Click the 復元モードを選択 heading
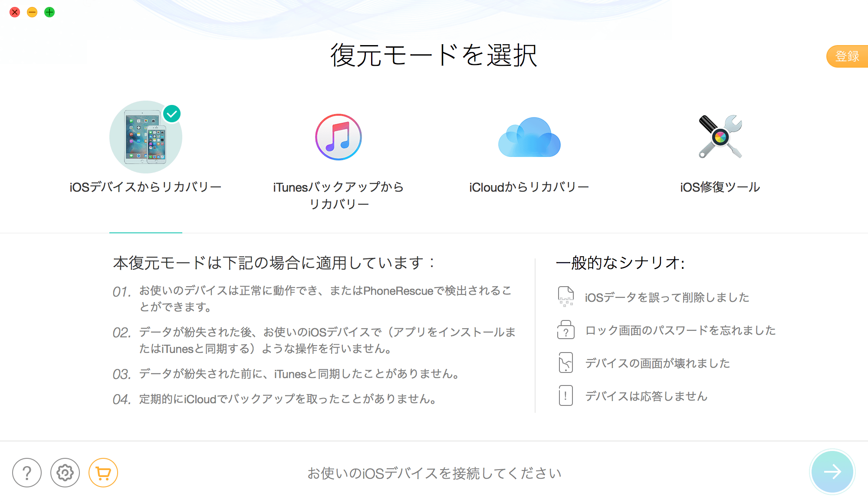 pos(434,56)
